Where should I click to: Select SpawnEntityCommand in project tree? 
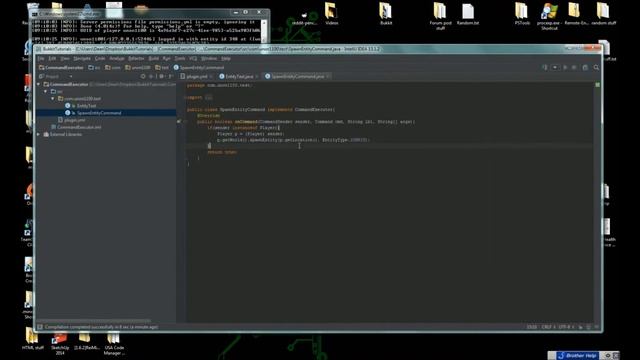coord(99,113)
